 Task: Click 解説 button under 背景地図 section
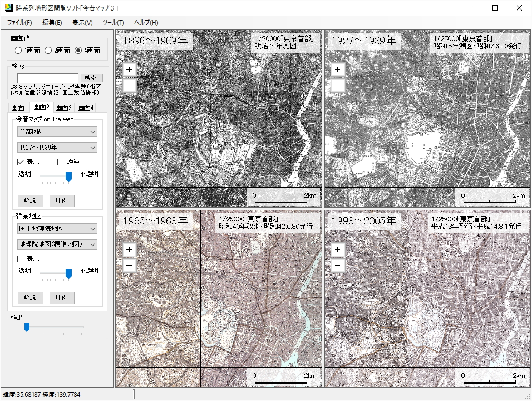30,298
